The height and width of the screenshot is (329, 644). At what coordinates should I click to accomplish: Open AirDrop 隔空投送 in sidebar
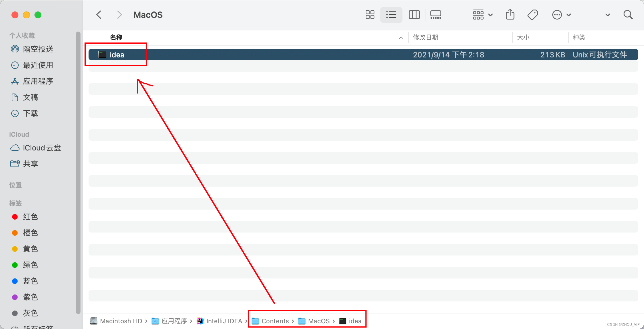click(38, 49)
